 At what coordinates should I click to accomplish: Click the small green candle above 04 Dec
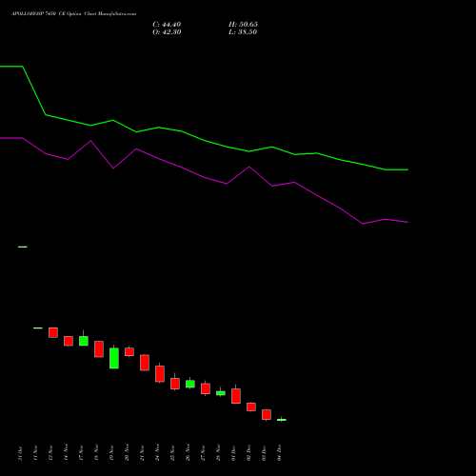[x=282, y=420]
